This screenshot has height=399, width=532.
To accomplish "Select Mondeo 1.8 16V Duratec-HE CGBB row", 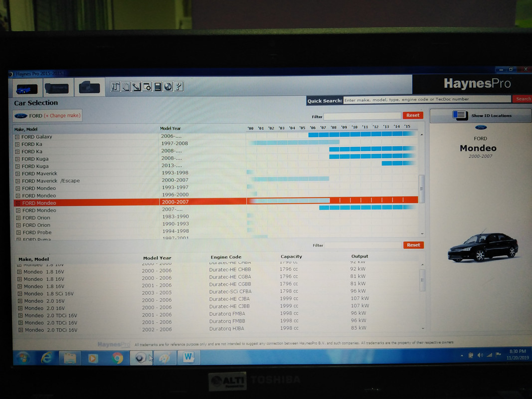I will [217, 285].
